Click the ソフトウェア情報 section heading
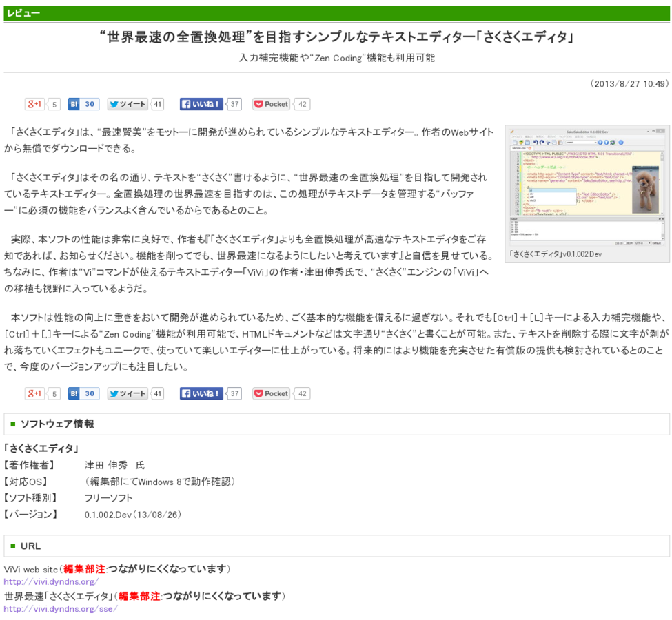This screenshot has height=620, width=672. 57,424
